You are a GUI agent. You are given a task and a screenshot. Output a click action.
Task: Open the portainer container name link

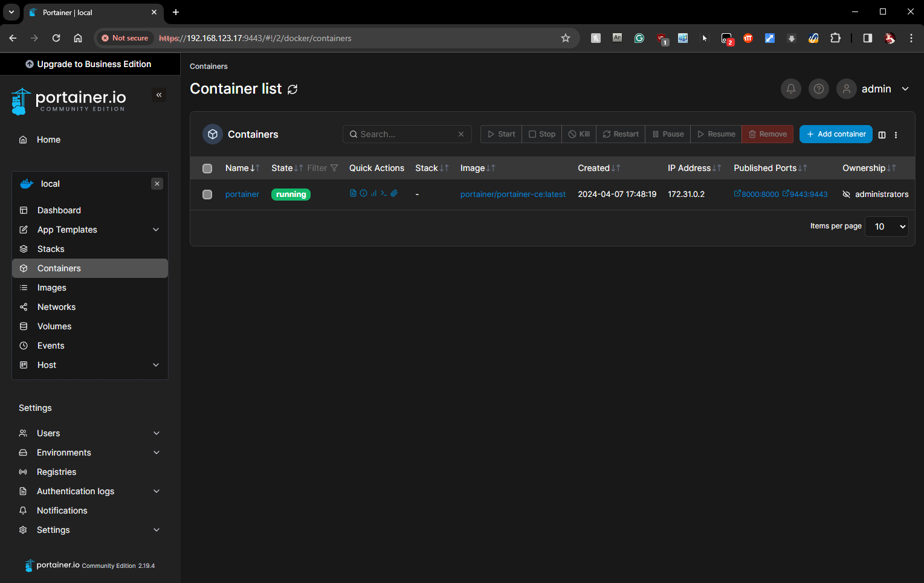tap(242, 195)
